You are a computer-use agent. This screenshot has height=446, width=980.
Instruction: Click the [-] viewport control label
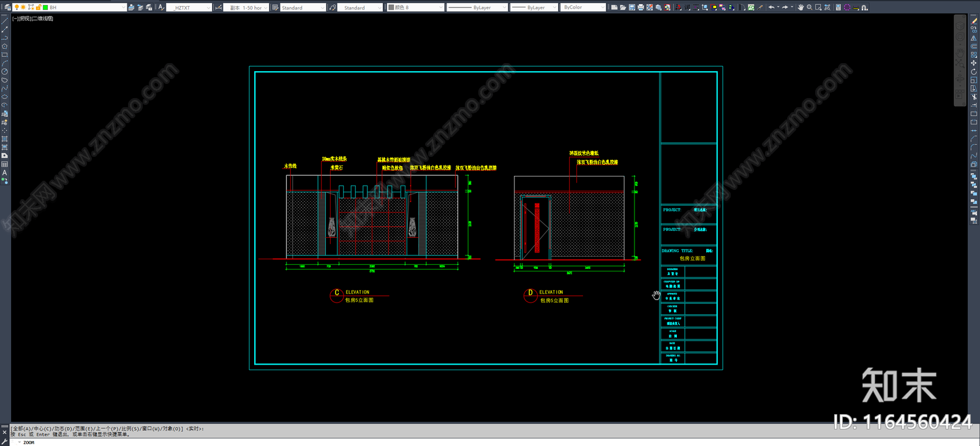15,18
